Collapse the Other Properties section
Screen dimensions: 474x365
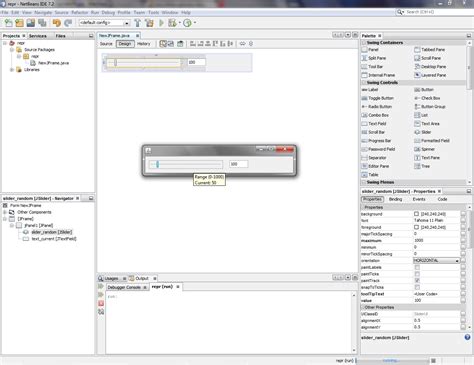tap(363, 307)
